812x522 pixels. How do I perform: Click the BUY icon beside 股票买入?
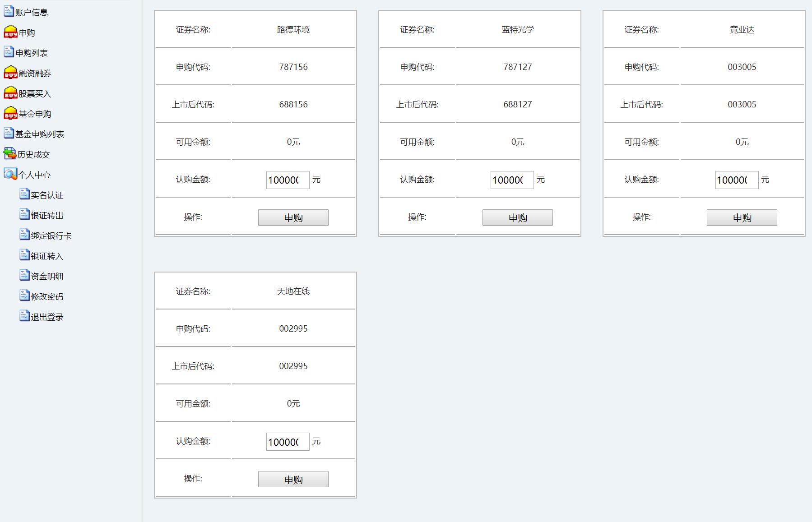pyautogui.click(x=10, y=93)
